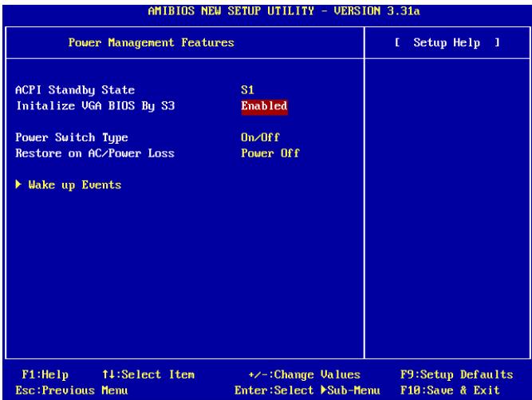Image resolution: width=532 pixels, height=400 pixels.
Task: Click the triangle arrow beside Wake up Events
Action: pos(18,184)
